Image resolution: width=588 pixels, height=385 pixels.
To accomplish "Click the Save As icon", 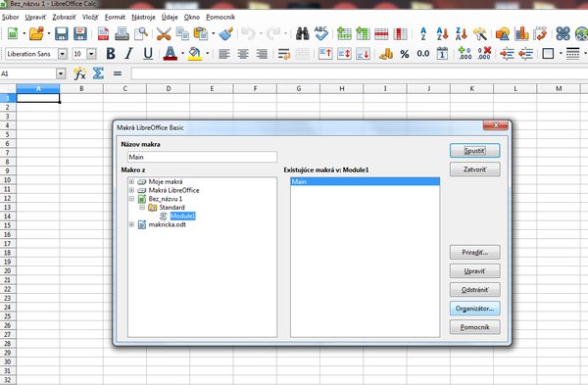I will pos(80,33).
